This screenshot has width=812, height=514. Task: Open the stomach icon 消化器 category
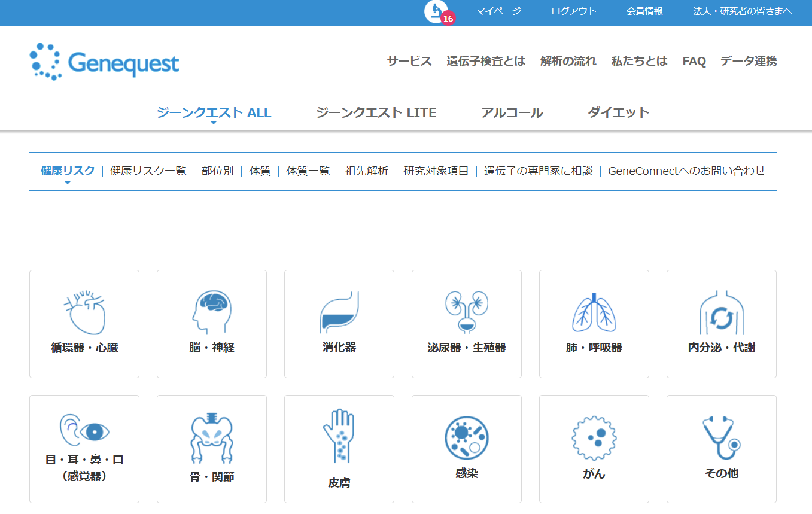pos(339,312)
